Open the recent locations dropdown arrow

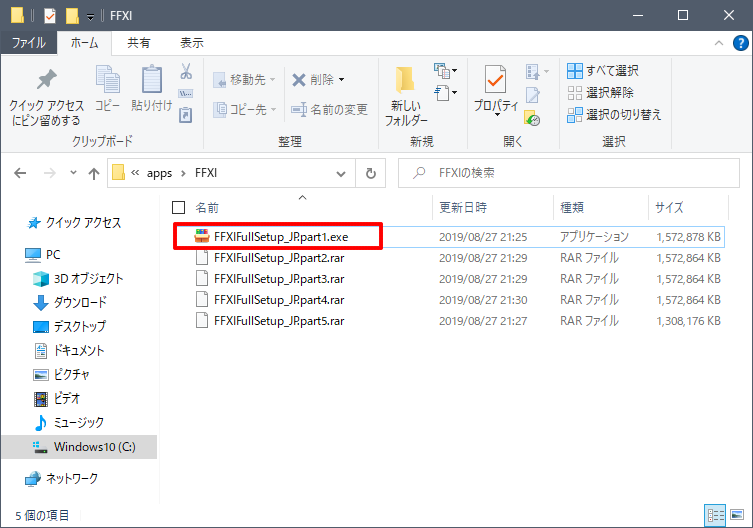click(73, 172)
